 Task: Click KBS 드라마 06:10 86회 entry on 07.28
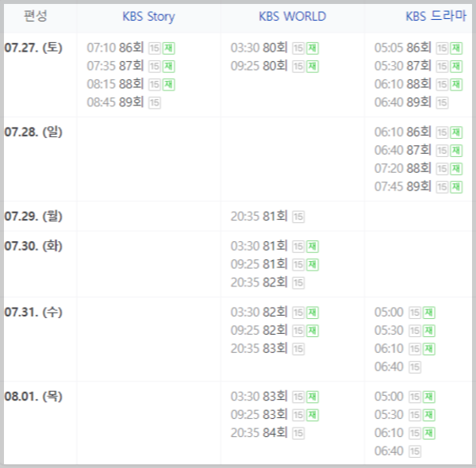[403, 132]
